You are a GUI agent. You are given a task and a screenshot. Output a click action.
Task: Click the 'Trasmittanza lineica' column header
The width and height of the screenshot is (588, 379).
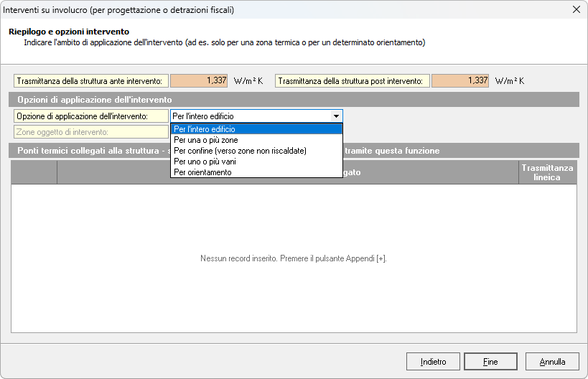coord(547,172)
